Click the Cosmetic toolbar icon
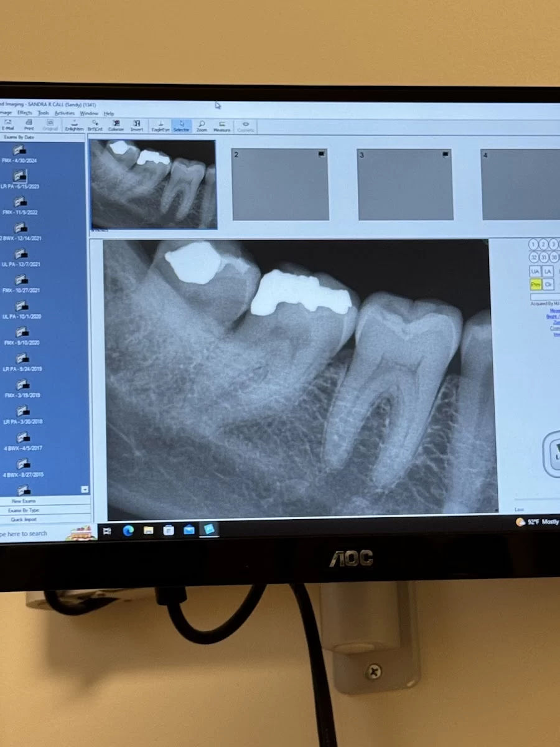Viewport: 560px width, 747px height. pos(246,126)
